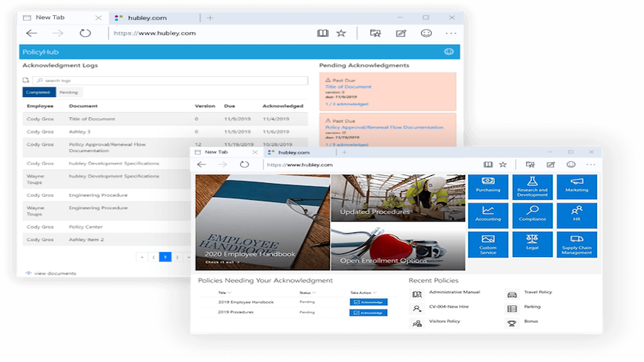Click the Ashley Item 2 document row

107,240
